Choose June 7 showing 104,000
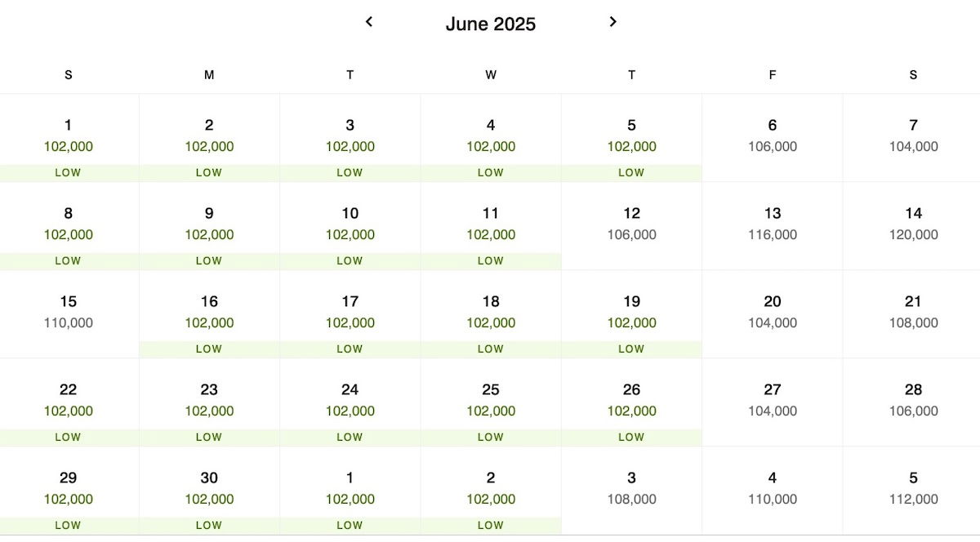This screenshot has height=542, width=980. [x=912, y=137]
